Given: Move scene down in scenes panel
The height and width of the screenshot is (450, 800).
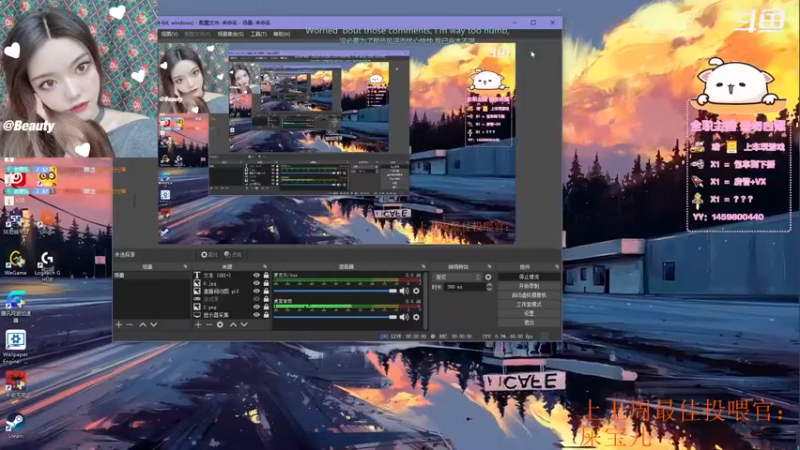Looking at the screenshot, I should click(x=154, y=324).
